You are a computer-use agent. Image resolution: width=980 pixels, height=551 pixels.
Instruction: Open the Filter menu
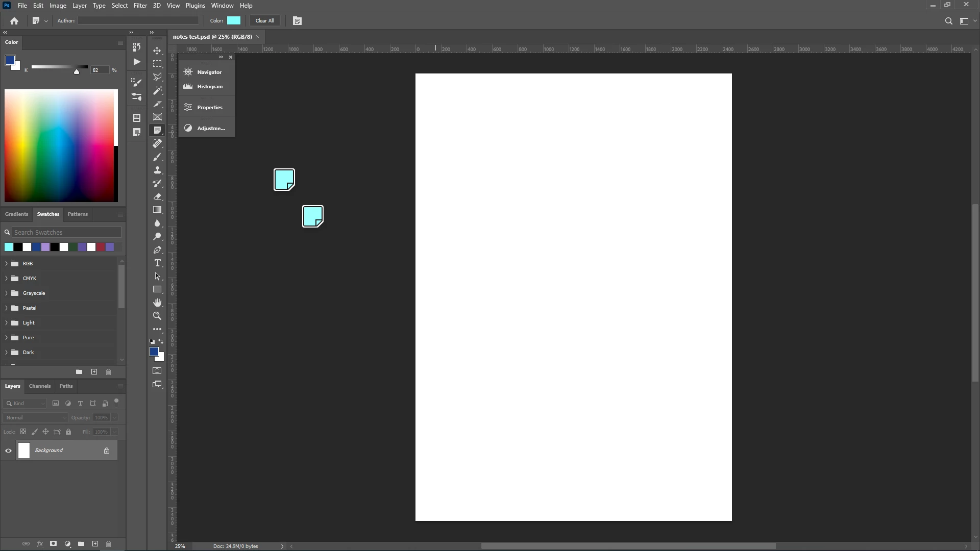click(x=140, y=6)
